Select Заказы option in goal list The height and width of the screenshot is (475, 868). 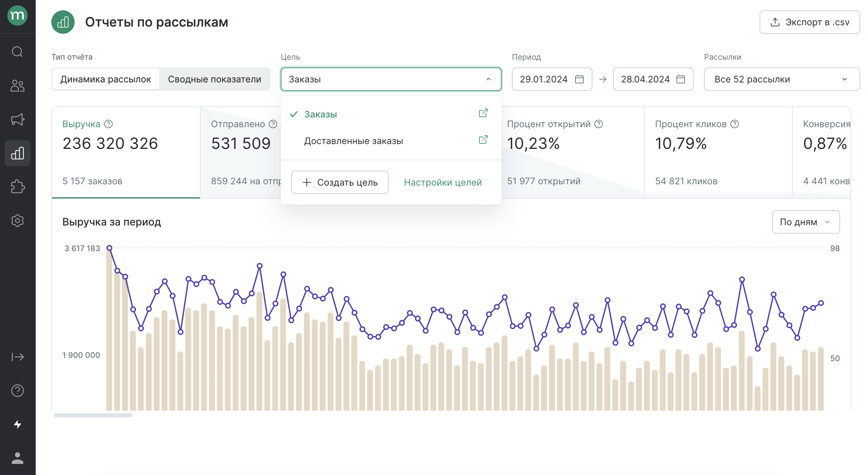click(391, 114)
